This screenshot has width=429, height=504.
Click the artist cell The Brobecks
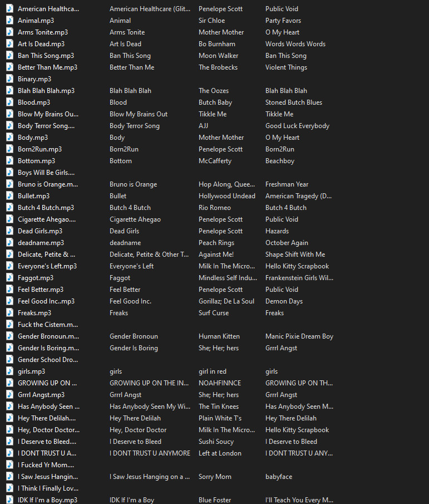tap(218, 67)
